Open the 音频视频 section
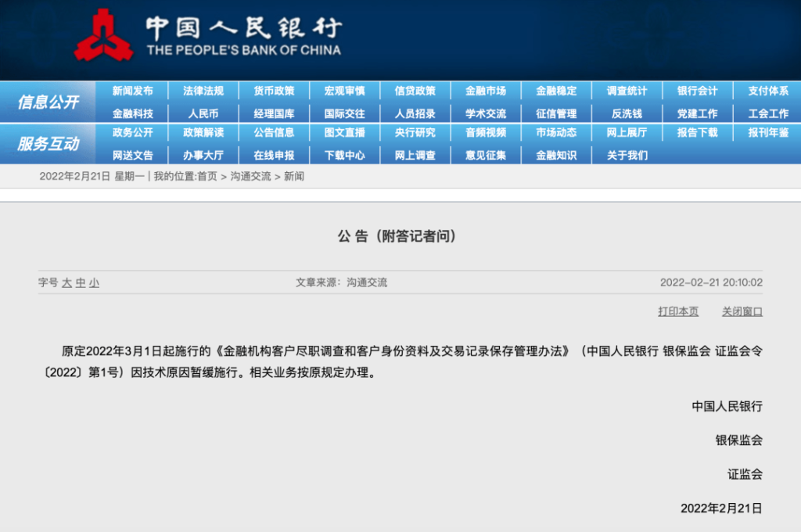The image size is (801, 532). coord(486,132)
